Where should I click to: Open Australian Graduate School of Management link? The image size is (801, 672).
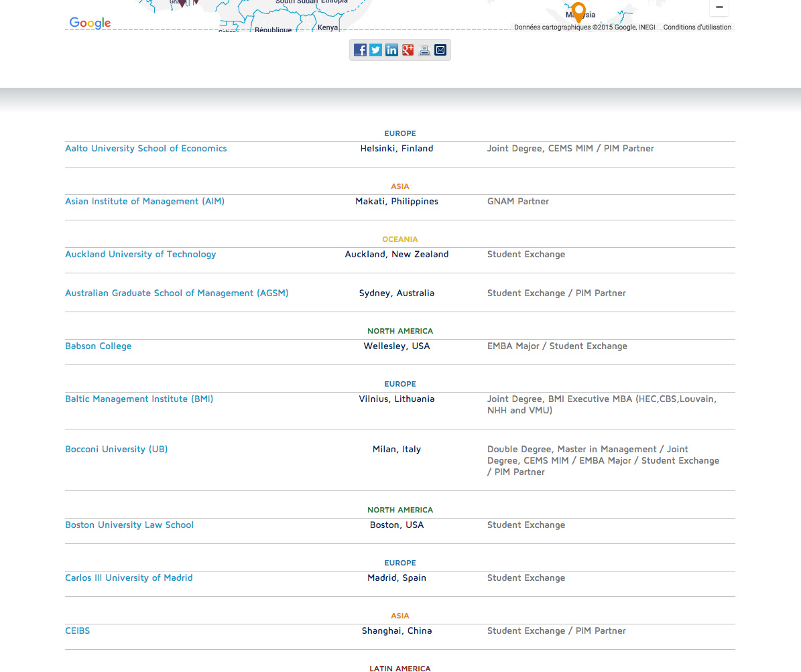coord(177,293)
